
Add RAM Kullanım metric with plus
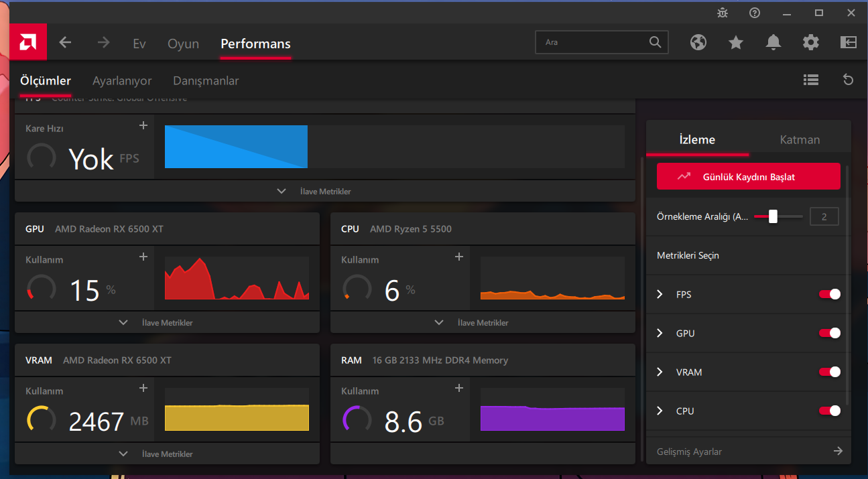pyautogui.click(x=459, y=388)
